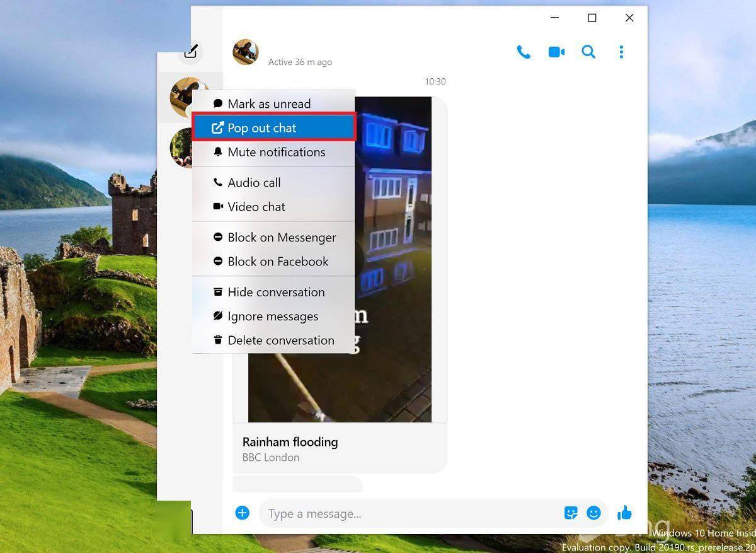
Task: Start a video call from the top bar
Action: [x=556, y=52]
